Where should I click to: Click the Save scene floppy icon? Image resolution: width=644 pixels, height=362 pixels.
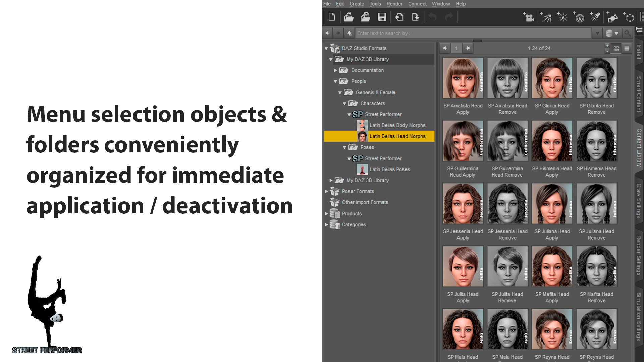[382, 17]
